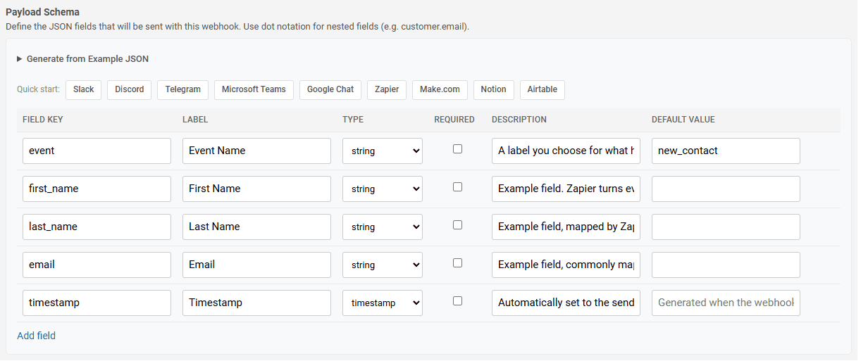Edit description 'Automatically set to the send'
Image resolution: width=868 pixels, height=361 pixels.
(566, 303)
